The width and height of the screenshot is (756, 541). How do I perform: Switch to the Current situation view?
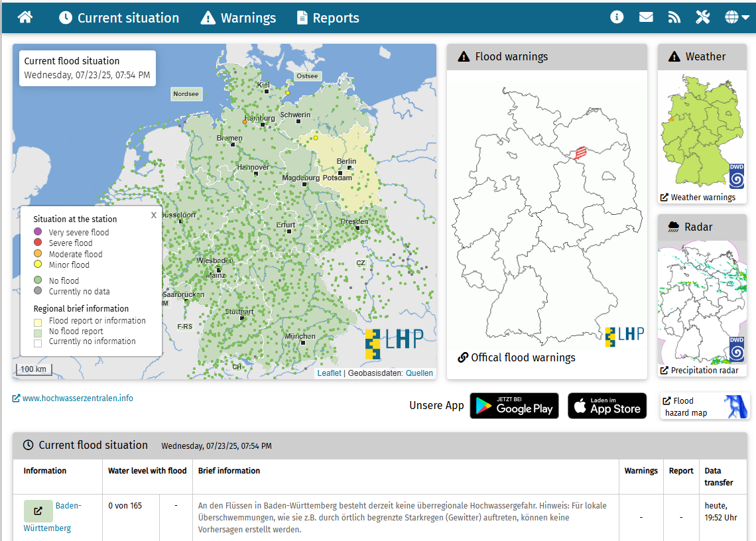(x=119, y=18)
